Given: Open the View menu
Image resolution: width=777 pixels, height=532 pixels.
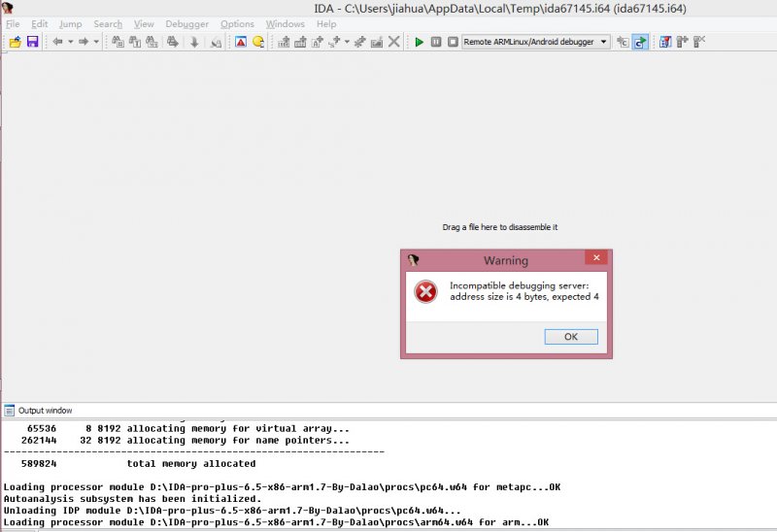Looking at the screenshot, I should click(144, 23).
